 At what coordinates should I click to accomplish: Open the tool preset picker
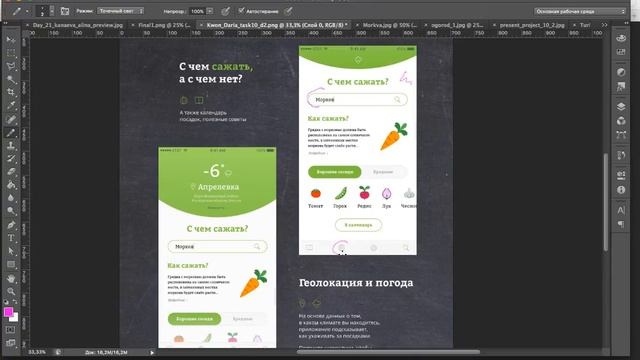click(19, 11)
